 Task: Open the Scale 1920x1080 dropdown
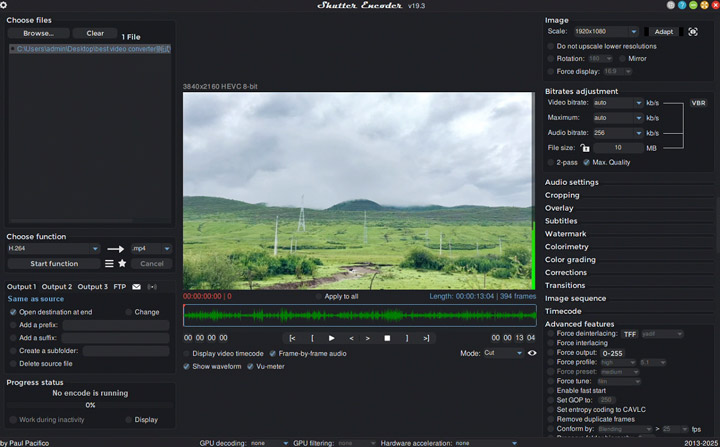(x=605, y=32)
